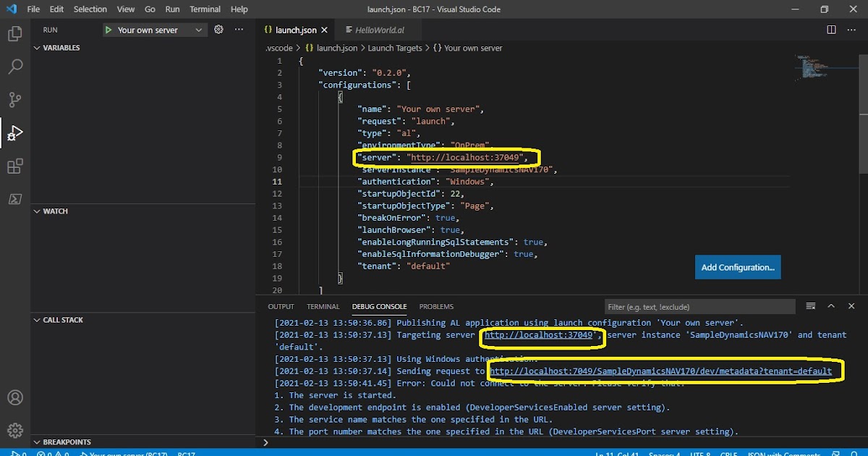The image size is (868, 456).
Task: Click the run configuration gear icon
Action: click(x=217, y=30)
